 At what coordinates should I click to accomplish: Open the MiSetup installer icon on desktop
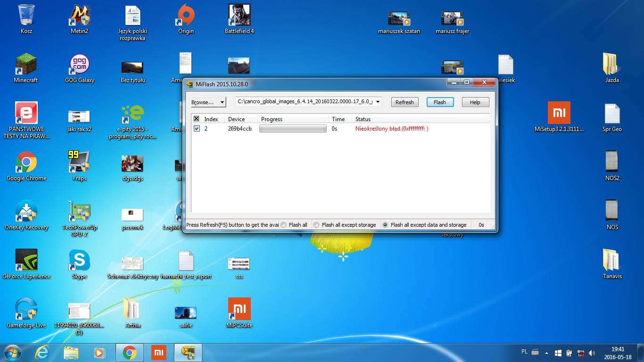tap(559, 114)
